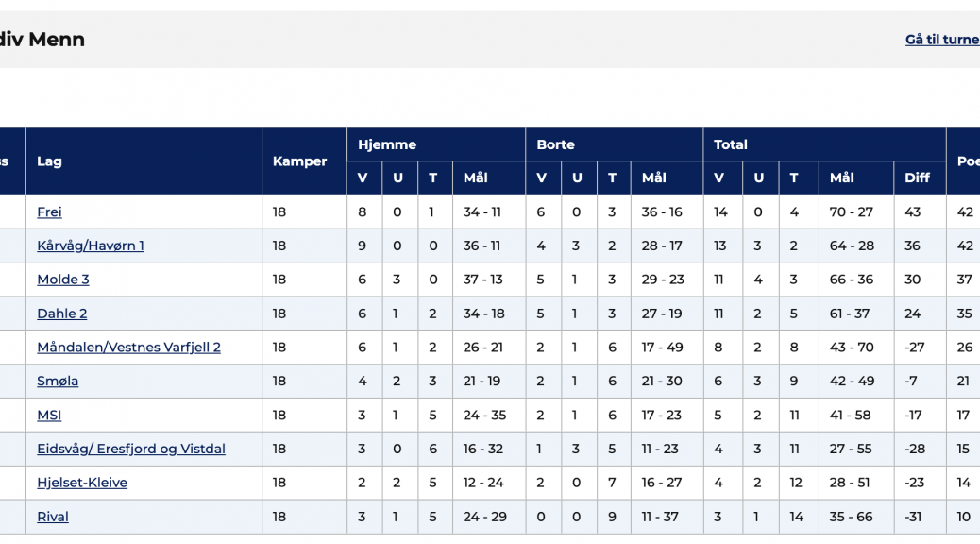Open the Rival team link
Screen dimensions: 980x544
(x=53, y=517)
